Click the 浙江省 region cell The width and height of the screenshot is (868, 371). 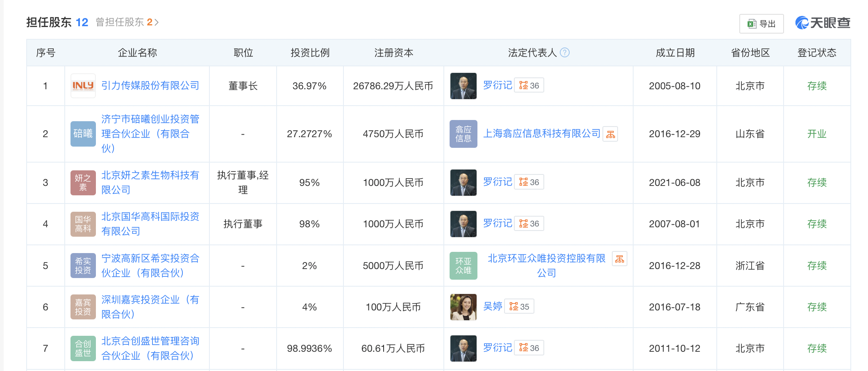[750, 266]
